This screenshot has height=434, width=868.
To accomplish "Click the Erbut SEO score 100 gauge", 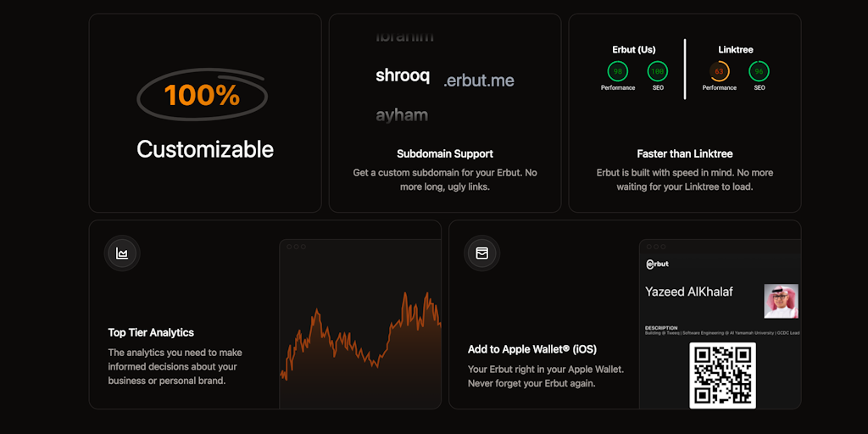I will pyautogui.click(x=658, y=71).
